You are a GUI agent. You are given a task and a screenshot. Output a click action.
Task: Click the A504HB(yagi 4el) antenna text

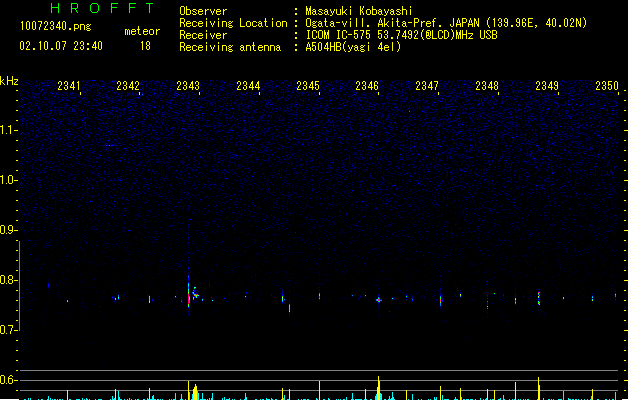[x=353, y=47]
